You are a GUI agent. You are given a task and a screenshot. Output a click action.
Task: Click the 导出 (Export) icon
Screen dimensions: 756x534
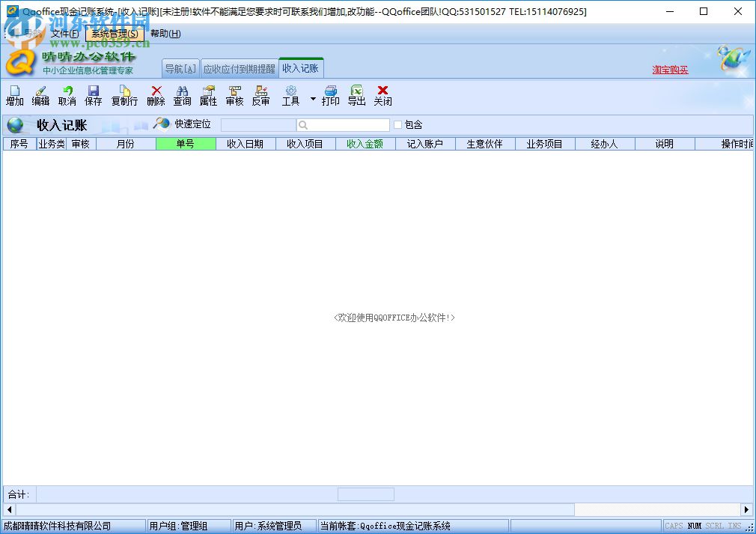356,95
